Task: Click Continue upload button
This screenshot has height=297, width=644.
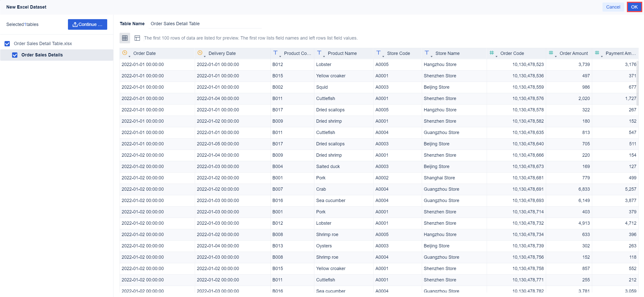Action: pyautogui.click(x=87, y=24)
